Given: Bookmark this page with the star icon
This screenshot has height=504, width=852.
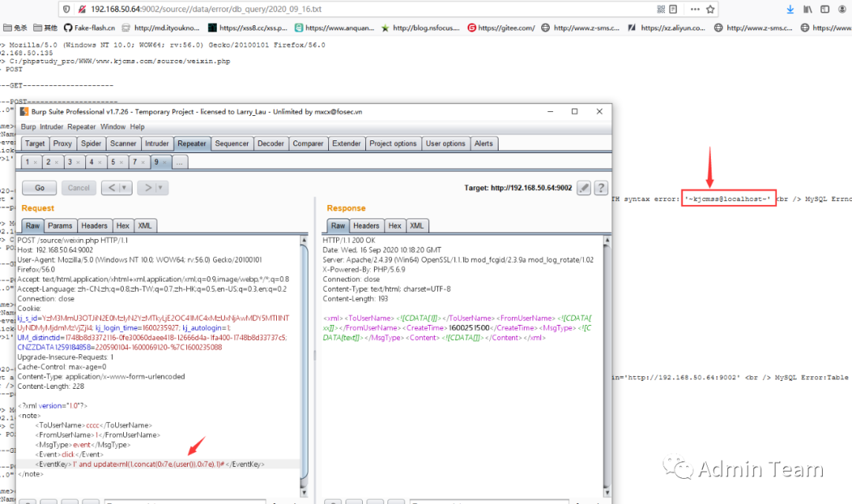Looking at the screenshot, I should coord(710,9).
